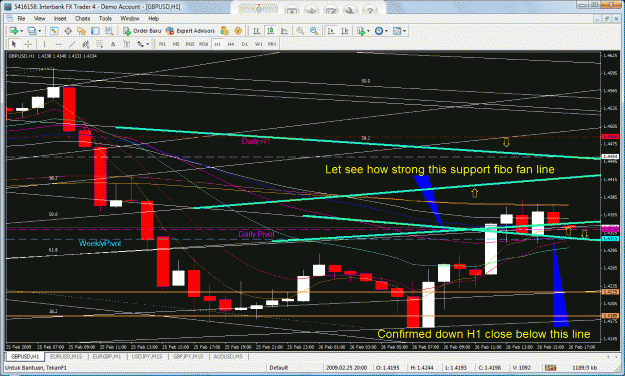Expand the Periods dropdown arrow

386,31
